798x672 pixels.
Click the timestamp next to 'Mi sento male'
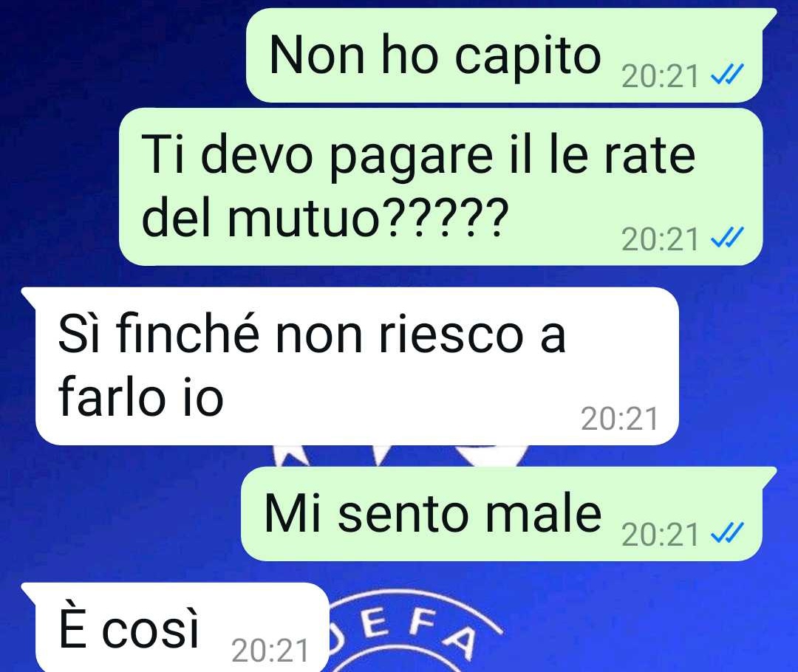[660, 535]
